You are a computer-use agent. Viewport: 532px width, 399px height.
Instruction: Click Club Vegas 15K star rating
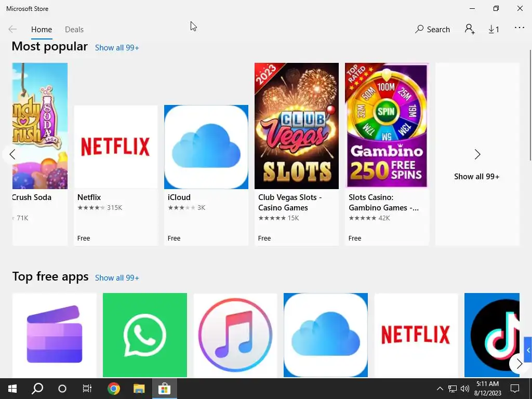click(278, 218)
